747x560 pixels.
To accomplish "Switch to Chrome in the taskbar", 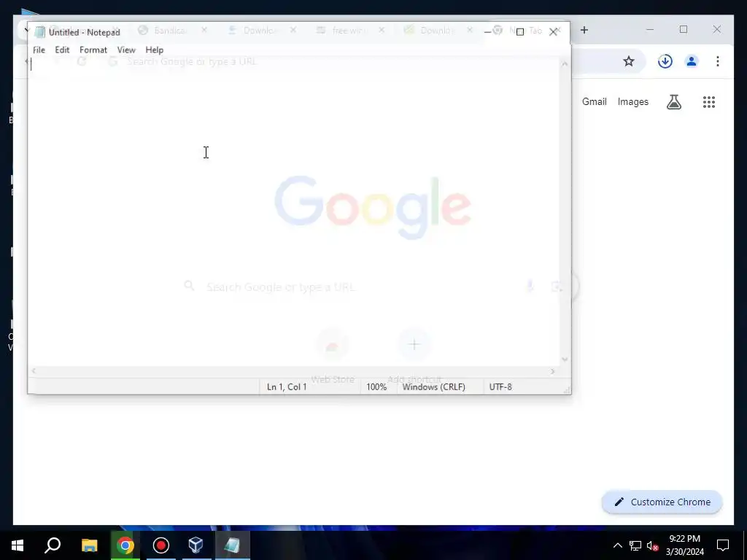I will pyautogui.click(x=125, y=545).
